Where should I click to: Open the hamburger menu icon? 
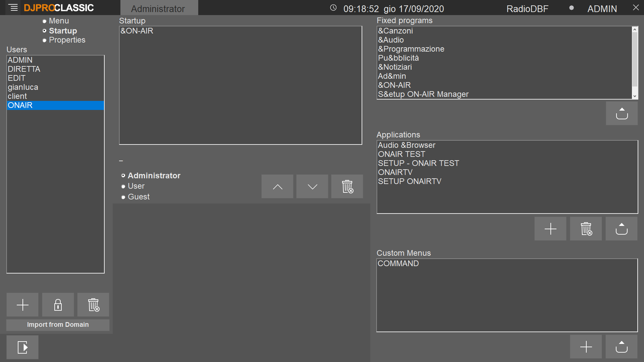(x=13, y=7)
